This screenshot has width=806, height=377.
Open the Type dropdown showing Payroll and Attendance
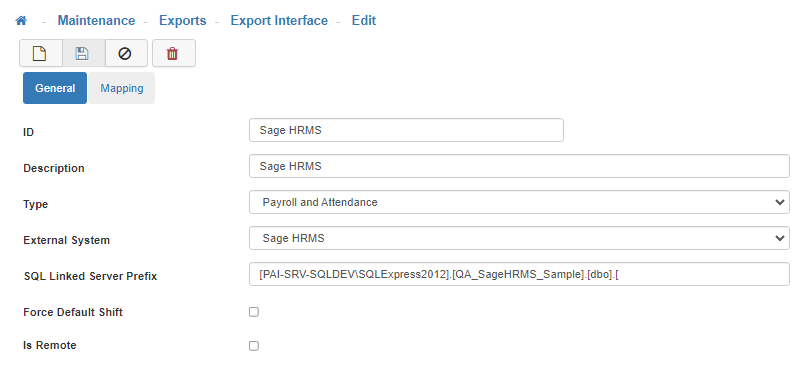point(519,202)
